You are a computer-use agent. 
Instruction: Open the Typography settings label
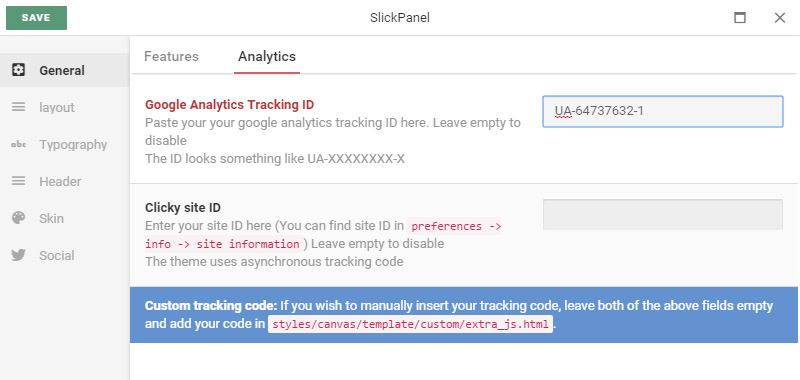click(x=73, y=145)
